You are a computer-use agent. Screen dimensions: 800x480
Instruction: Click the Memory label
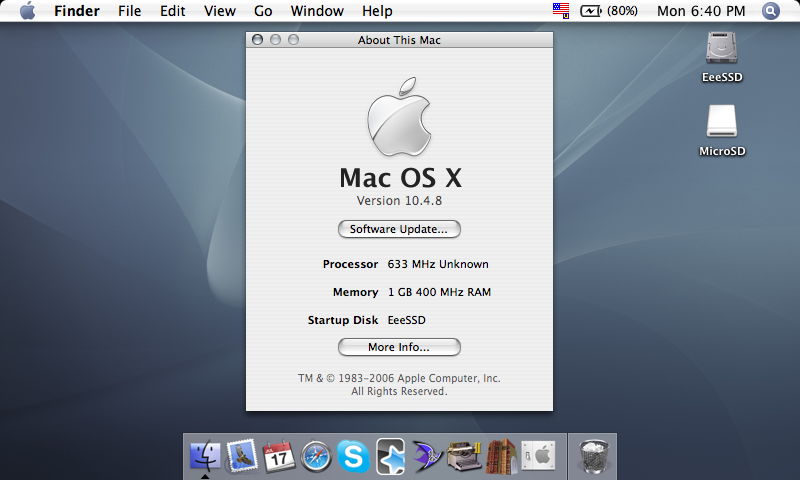pos(355,292)
